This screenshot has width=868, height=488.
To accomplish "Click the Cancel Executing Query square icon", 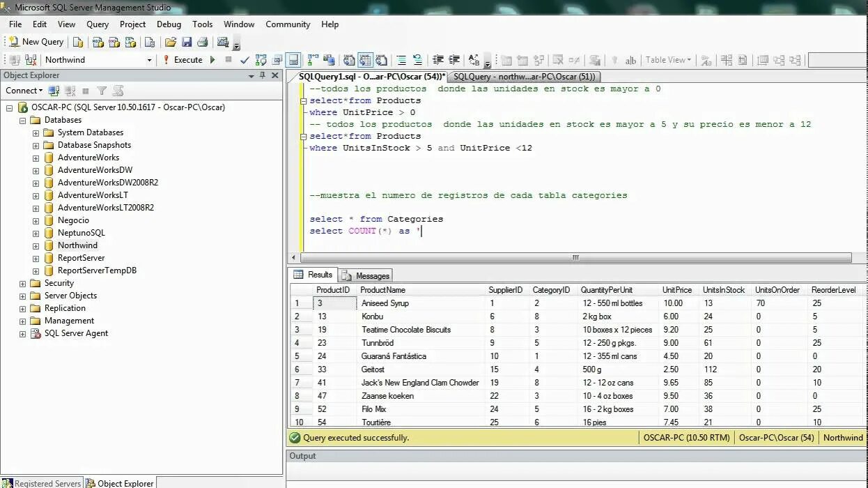I will 228,60.
